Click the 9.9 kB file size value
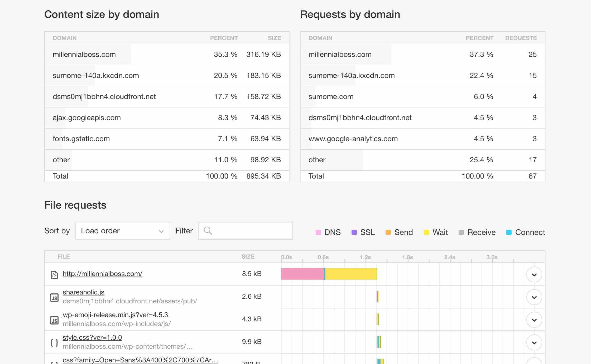 point(252,342)
